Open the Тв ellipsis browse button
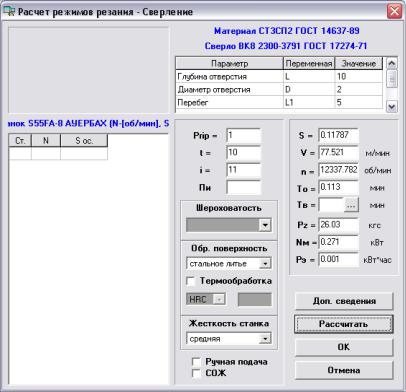The image size is (406, 392). point(351,205)
